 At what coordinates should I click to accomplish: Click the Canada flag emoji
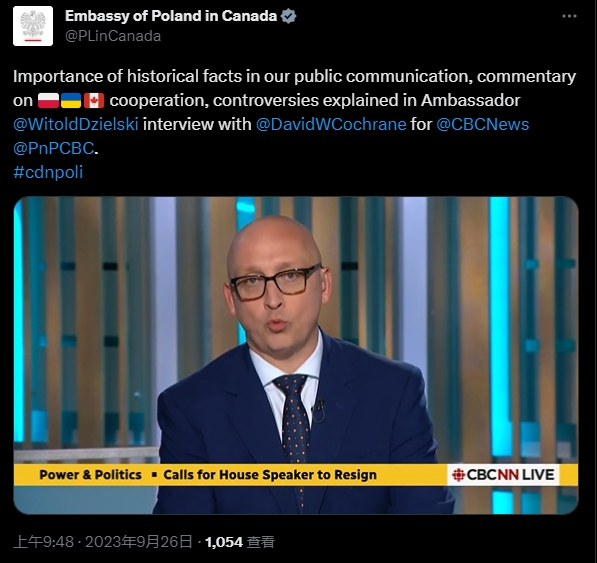94,100
